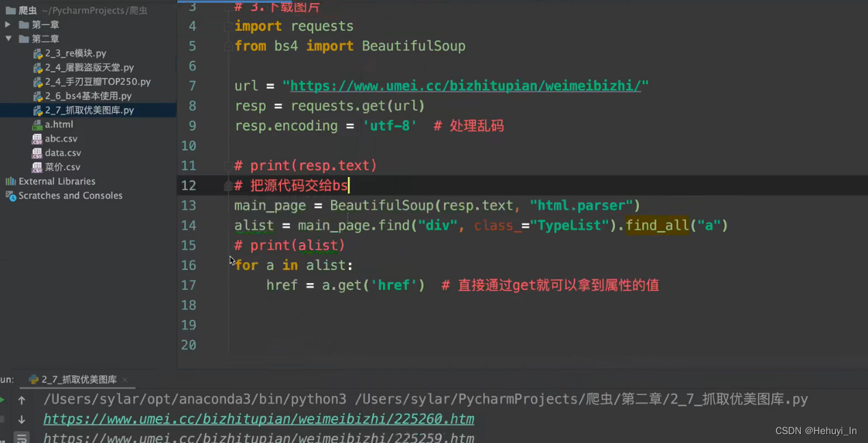Viewport: 868px width, 443px height.
Task: Click the 第二章 folder icon
Action: (x=24, y=39)
